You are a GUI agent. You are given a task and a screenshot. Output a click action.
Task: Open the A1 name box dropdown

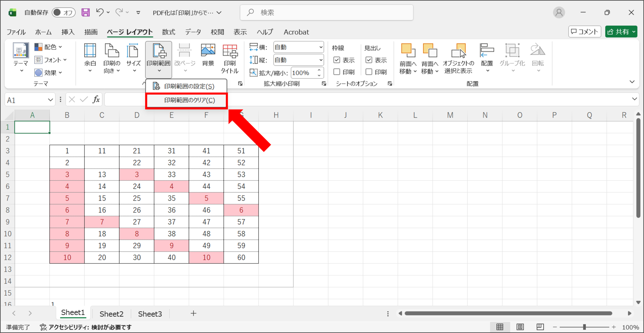[50, 100]
